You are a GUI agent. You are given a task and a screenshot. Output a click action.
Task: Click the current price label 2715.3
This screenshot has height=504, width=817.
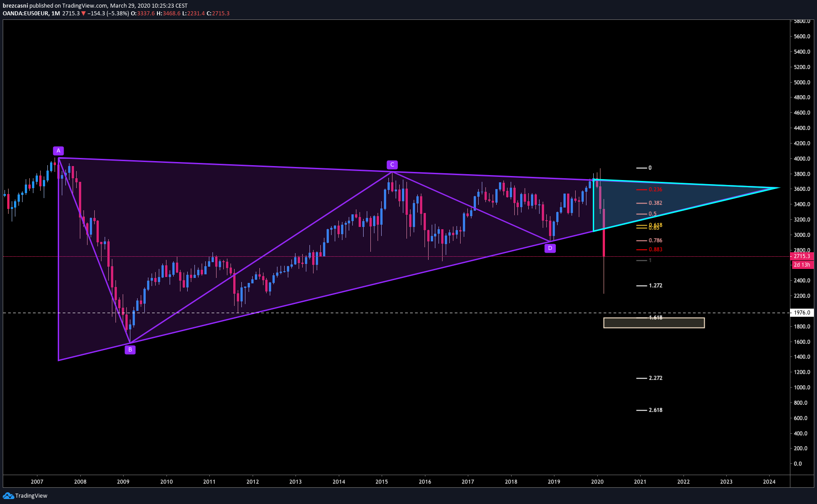pos(802,256)
